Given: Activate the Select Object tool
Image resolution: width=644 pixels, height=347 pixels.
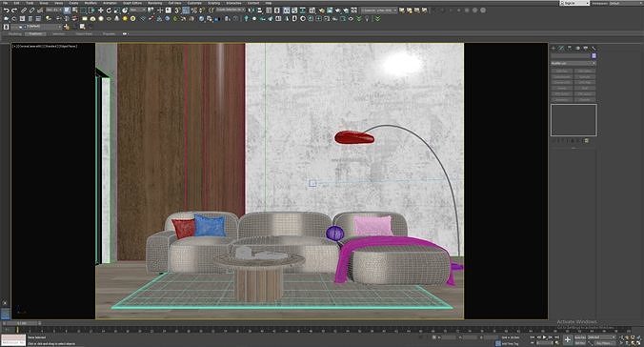Looking at the screenshot, I should click(68, 10).
